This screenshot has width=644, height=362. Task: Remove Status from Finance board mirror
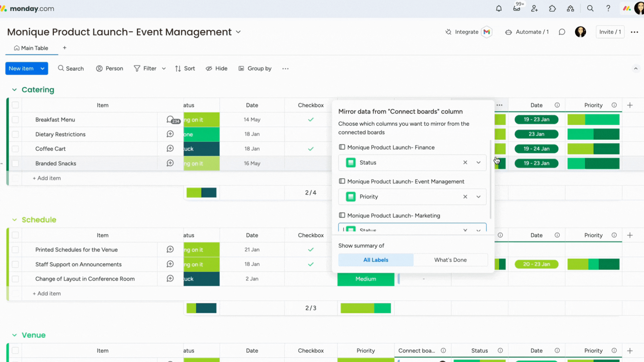(465, 163)
